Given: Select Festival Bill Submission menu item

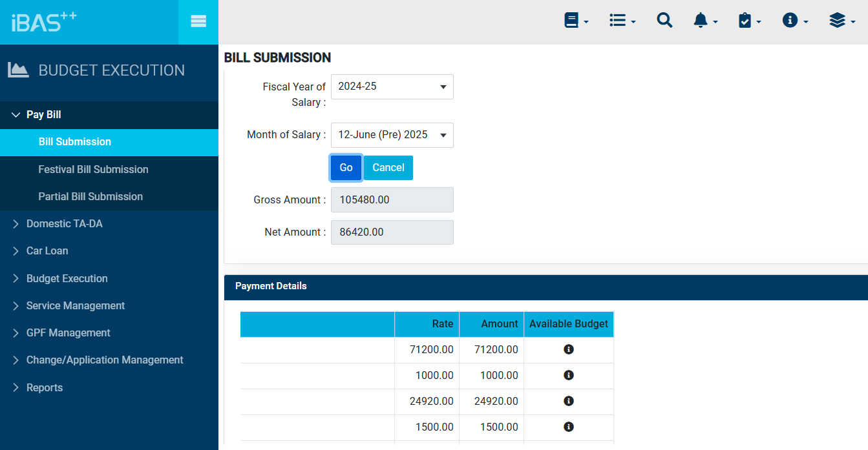Looking at the screenshot, I should point(93,170).
